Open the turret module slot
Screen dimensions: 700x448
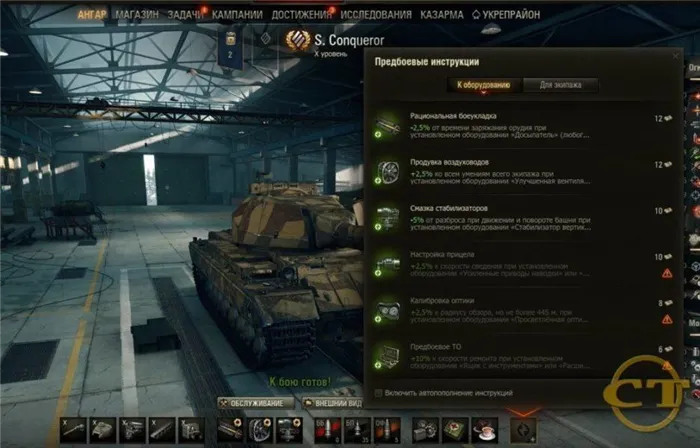[103, 430]
